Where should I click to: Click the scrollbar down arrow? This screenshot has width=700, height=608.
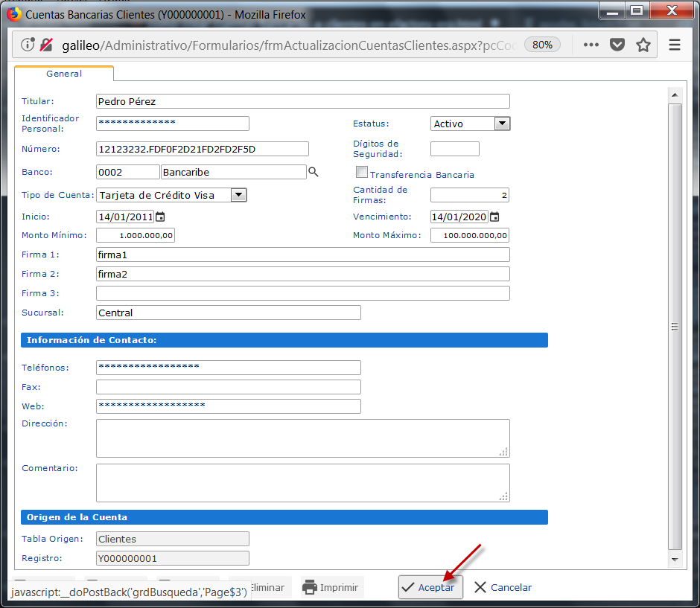coord(675,559)
